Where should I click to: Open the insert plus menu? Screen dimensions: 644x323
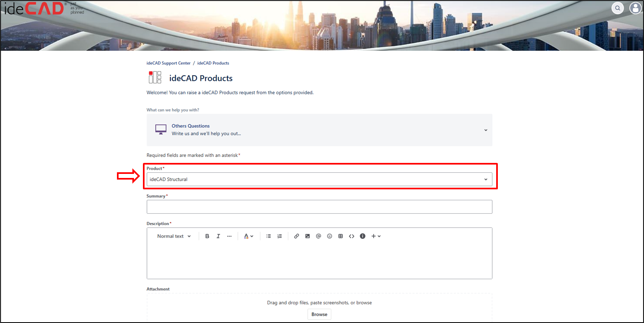coord(376,236)
